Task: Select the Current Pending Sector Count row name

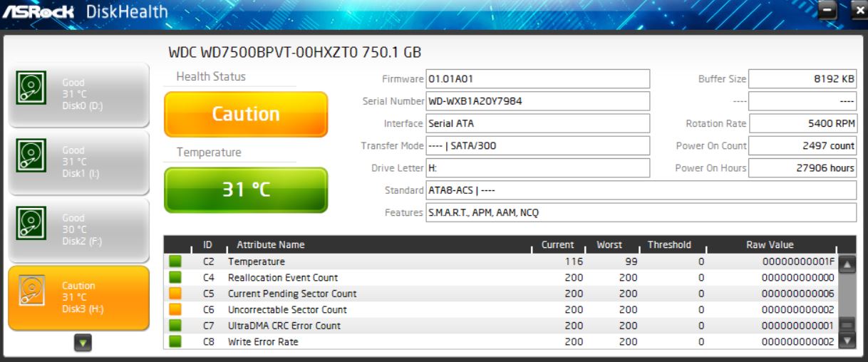Action: (x=292, y=294)
